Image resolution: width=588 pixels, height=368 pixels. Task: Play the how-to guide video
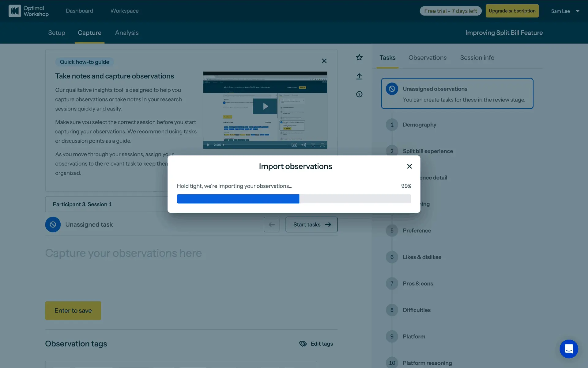265,106
